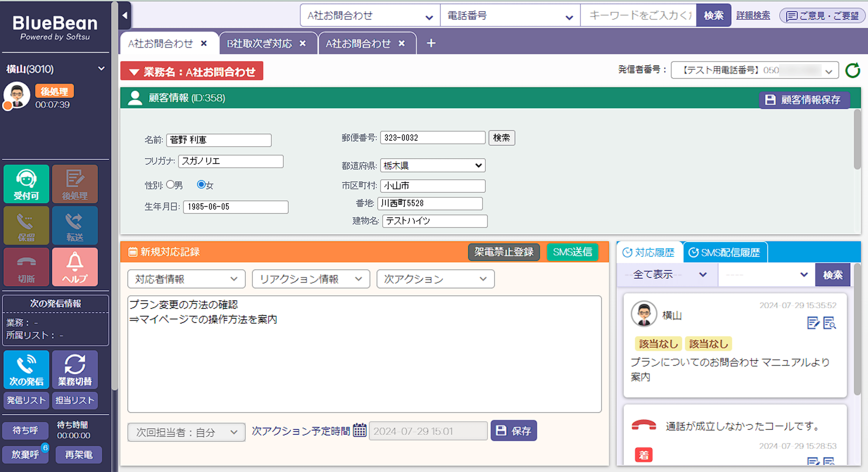Open the 対応者情報 dropdown

coord(186,279)
